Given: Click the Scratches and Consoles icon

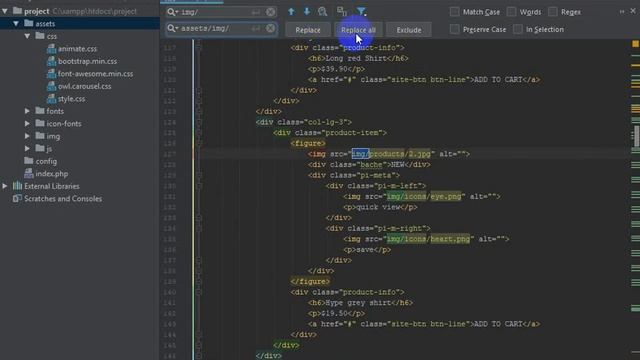Looking at the screenshot, I should (x=17, y=199).
